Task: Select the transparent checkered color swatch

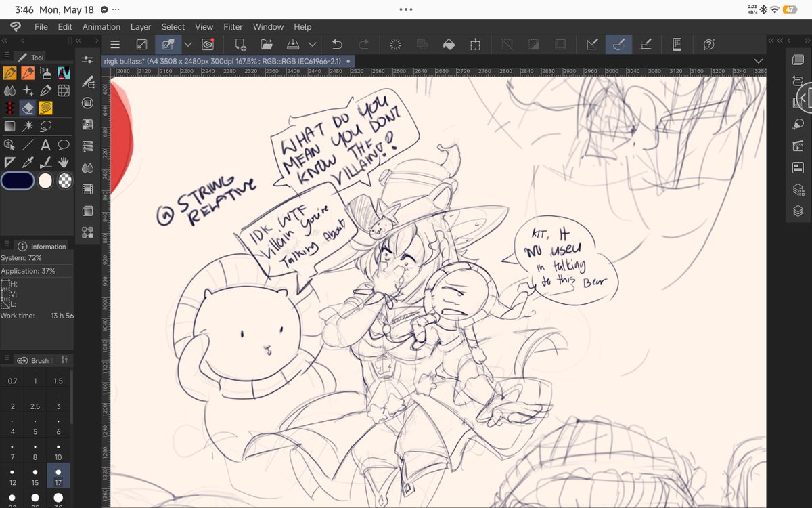Action: tap(64, 181)
